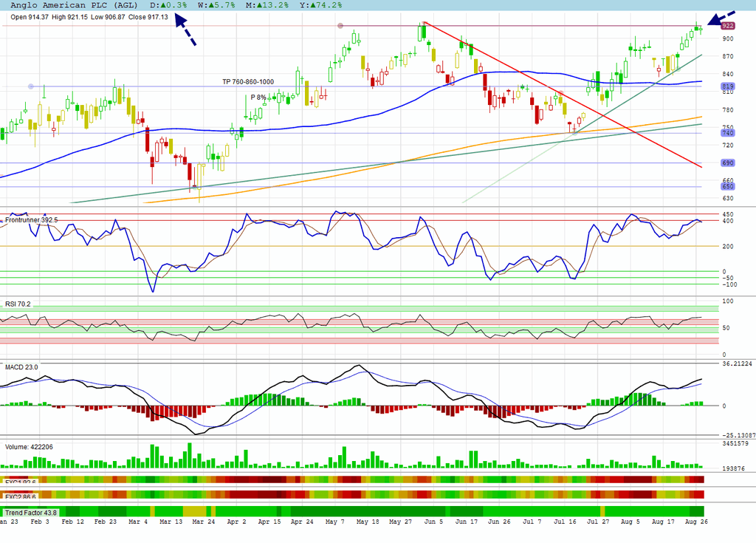Click the Close 917.13 readout
756x543 pixels.
click(x=148, y=17)
